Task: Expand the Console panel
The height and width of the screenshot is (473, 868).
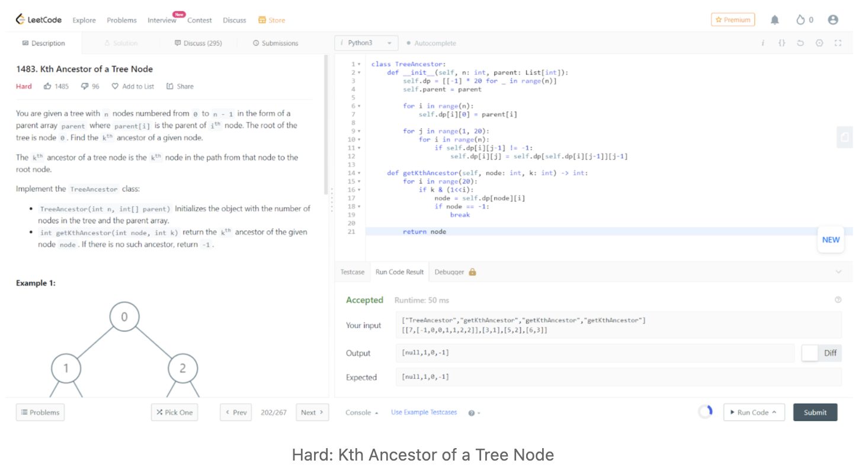Action: [x=361, y=413]
